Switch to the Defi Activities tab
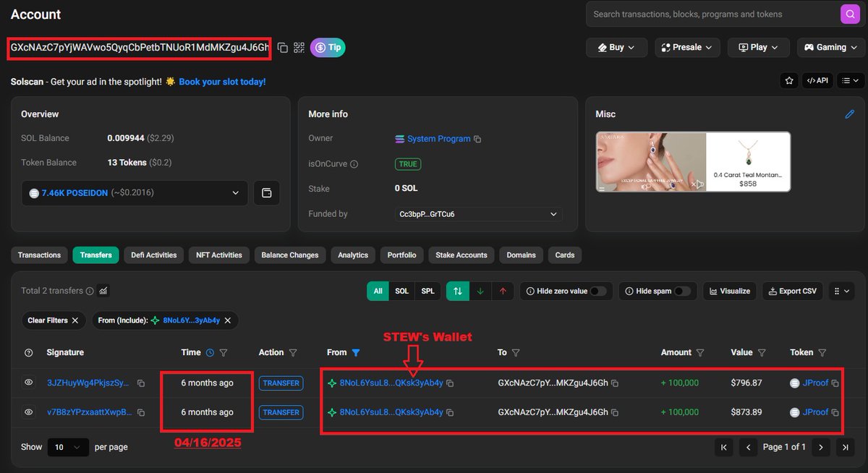Image resolution: width=868 pixels, height=473 pixels. (x=153, y=255)
